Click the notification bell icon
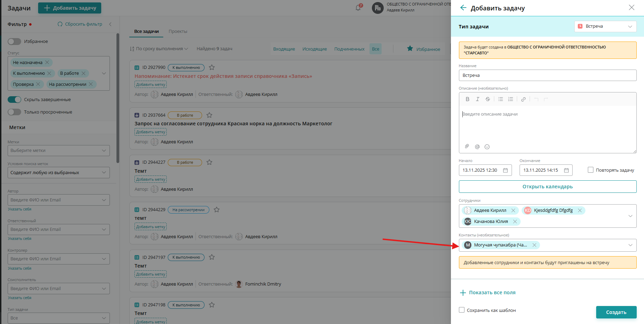 pyautogui.click(x=358, y=8)
